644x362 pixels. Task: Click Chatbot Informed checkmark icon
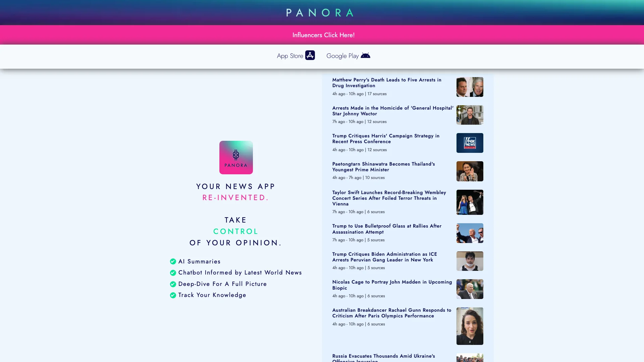tap(172, 272)
